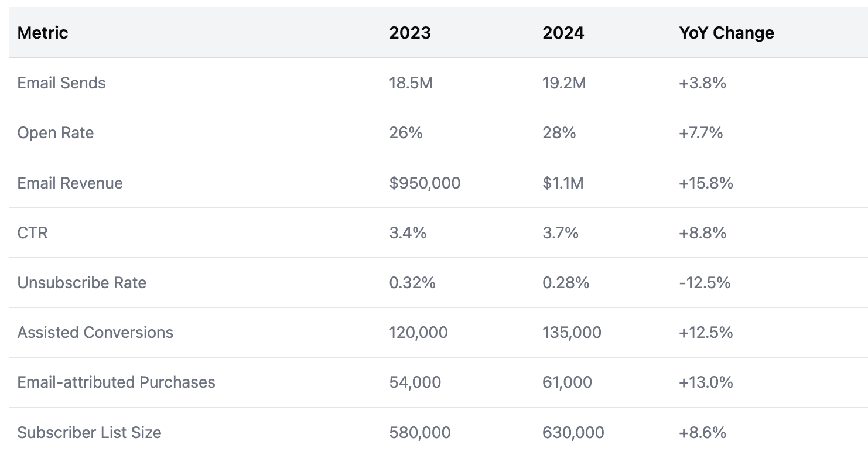Screen dimensions: 868x472
Task: Click the CTR row label
Action: click(x=33, y=233)
